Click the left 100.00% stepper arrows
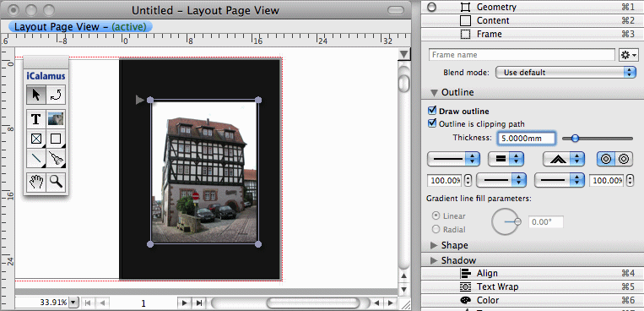This screenshot has height=311, width=644. [468, 181]
